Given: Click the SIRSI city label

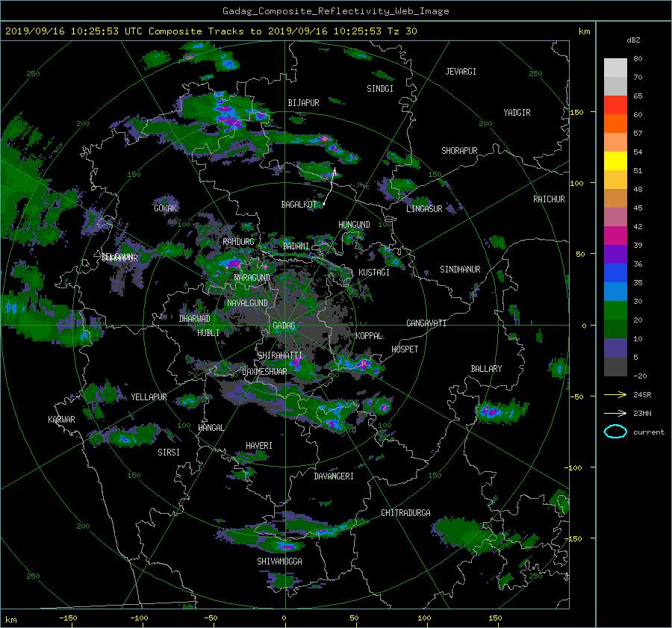Looking at the screenshot, I should coord(169,453).
